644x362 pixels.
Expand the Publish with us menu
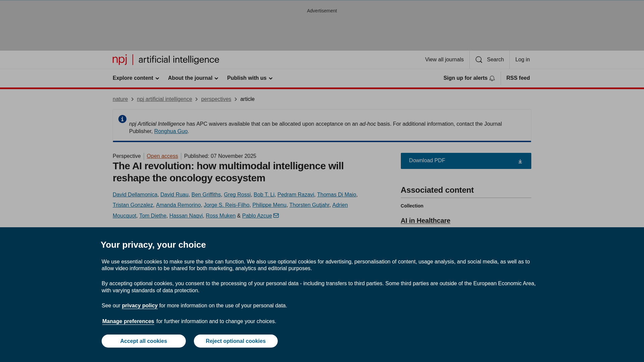pyautogui.click(x=250, y=78)
